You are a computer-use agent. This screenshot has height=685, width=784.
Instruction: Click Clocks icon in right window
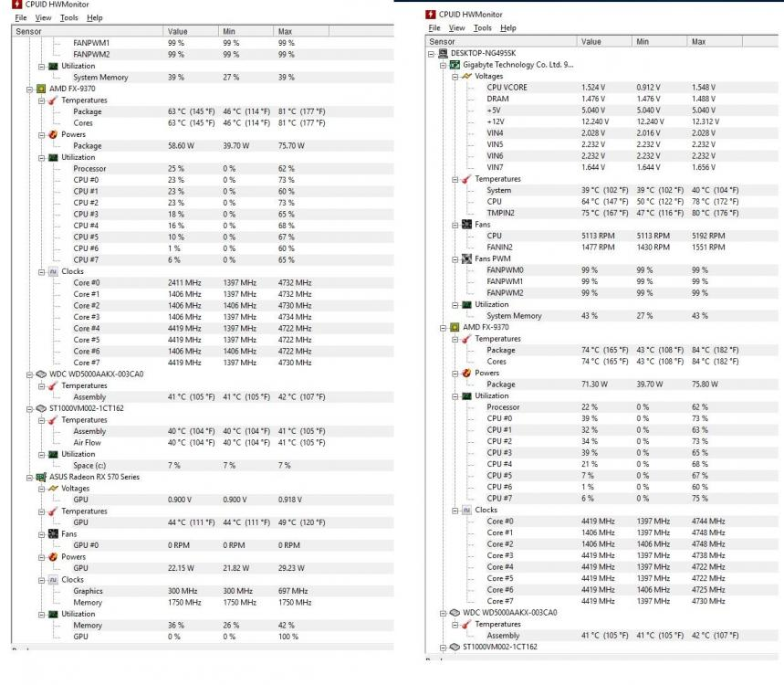click(x=466, y=510)
